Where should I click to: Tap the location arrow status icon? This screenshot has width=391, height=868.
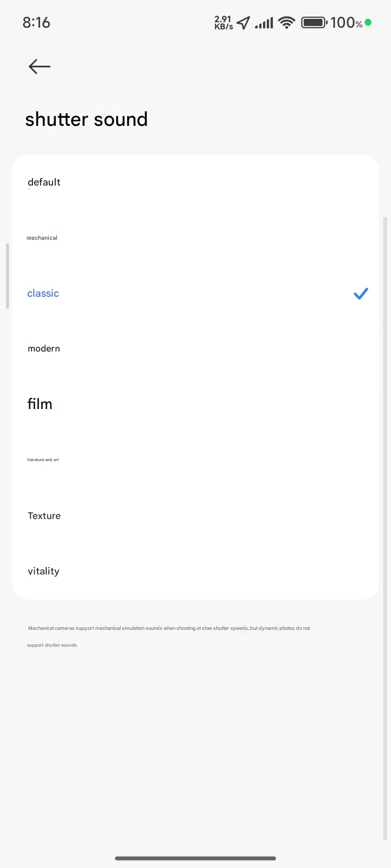point(243,23)
